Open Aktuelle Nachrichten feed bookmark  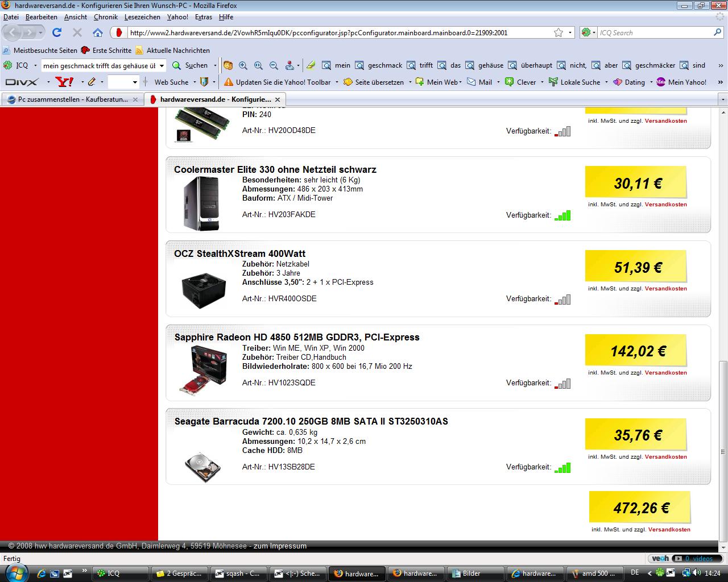point(172,50)
